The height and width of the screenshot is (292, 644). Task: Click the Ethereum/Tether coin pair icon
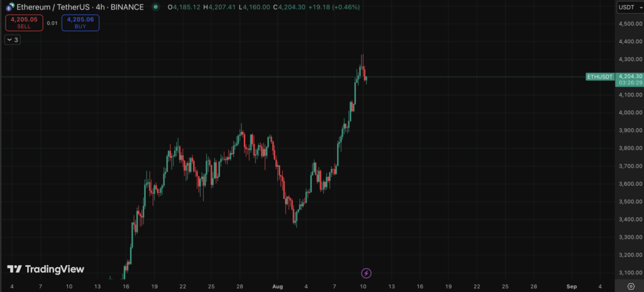pos(10,7)
